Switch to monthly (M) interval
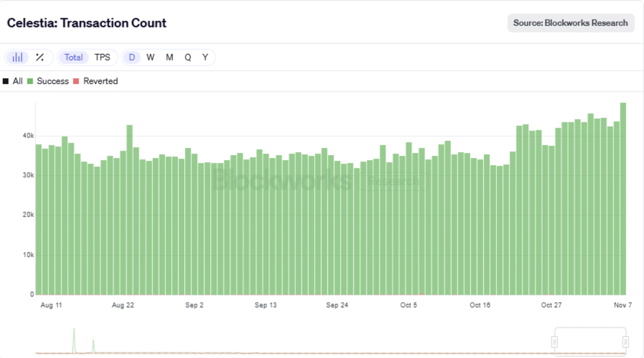Image resolution: width=644 pixels, height=358 pixels. (x=169, y=57)
